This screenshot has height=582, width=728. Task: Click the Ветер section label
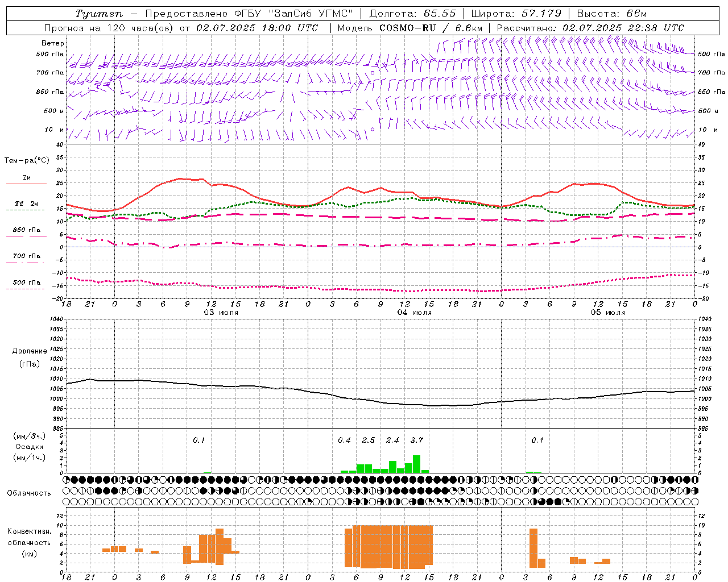53,43
